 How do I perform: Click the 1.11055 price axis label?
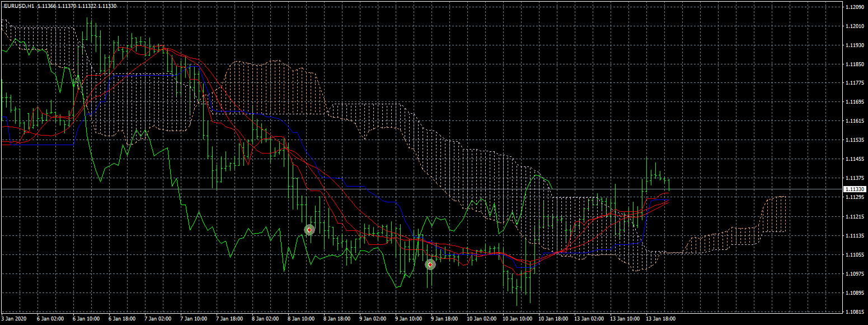pyautogui.click(x=856, y=254)
